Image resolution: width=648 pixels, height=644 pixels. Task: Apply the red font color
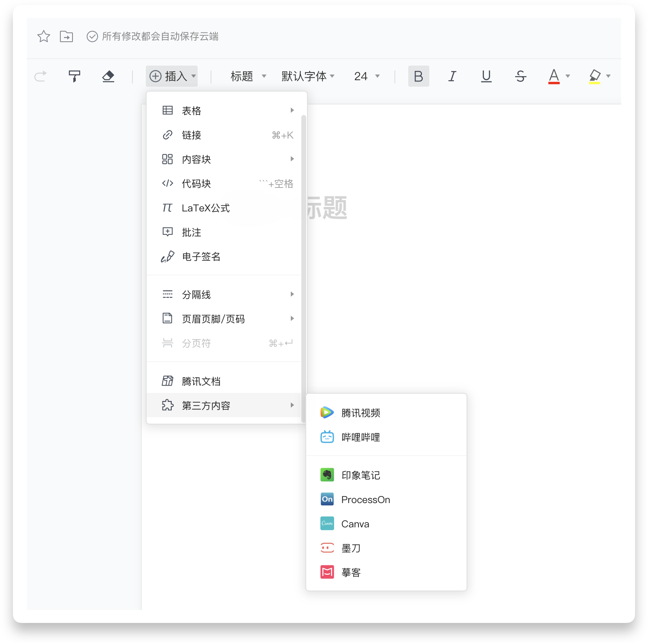[x=554, y=76]
